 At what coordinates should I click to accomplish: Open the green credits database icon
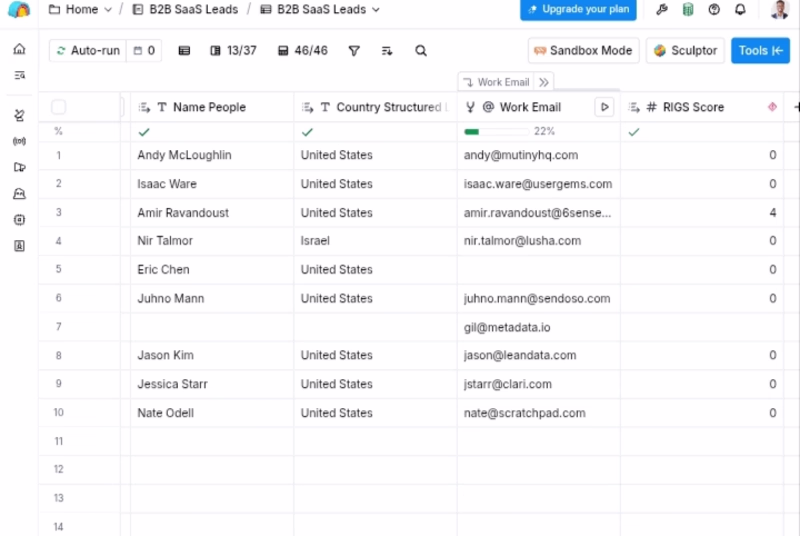point(688,9)
